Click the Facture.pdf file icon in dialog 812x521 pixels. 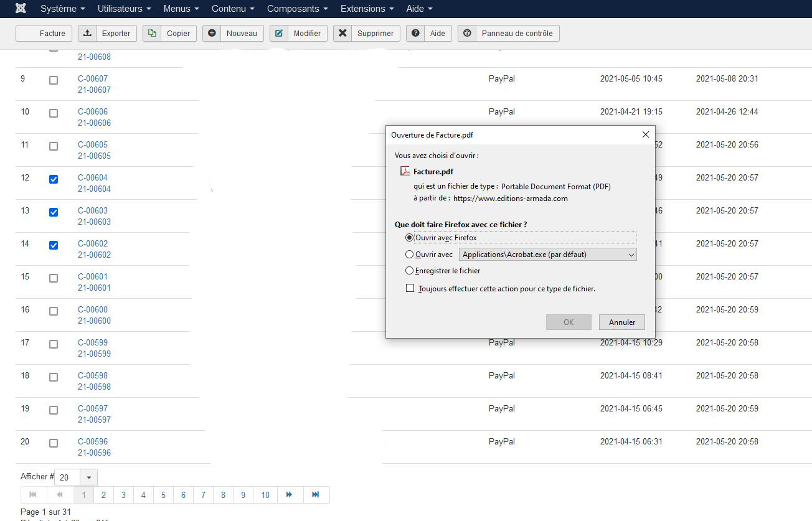point(405,171)
